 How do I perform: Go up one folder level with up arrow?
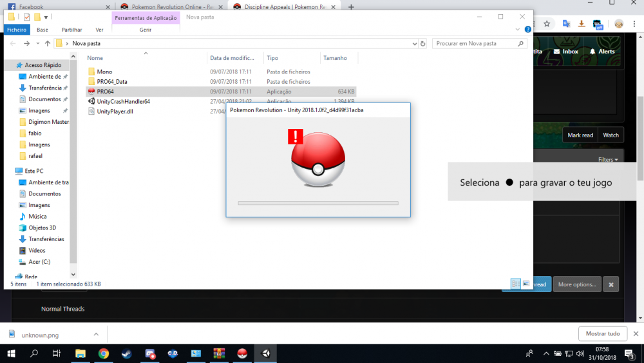48,43
